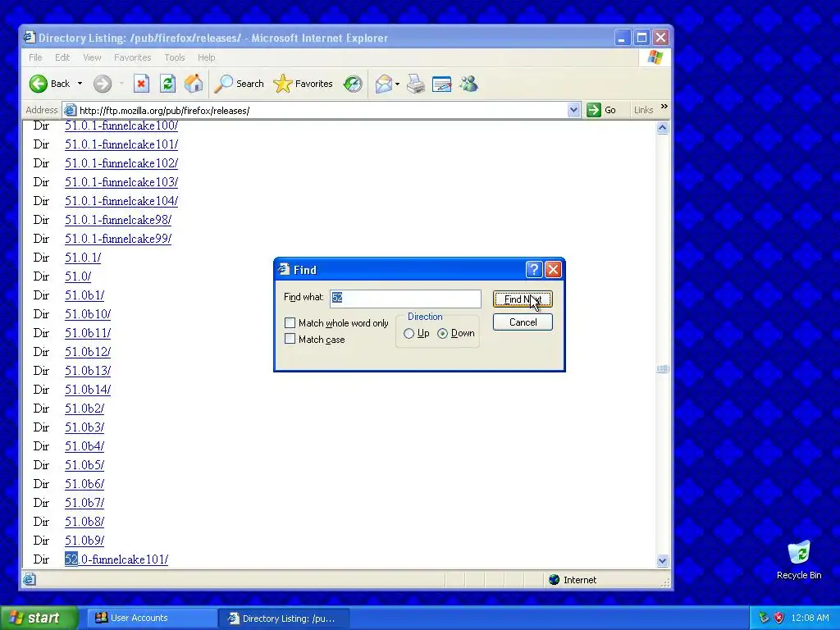Screen dimensions: 840x630
Task: Click the IE title bar page icon
Action: 30,38
